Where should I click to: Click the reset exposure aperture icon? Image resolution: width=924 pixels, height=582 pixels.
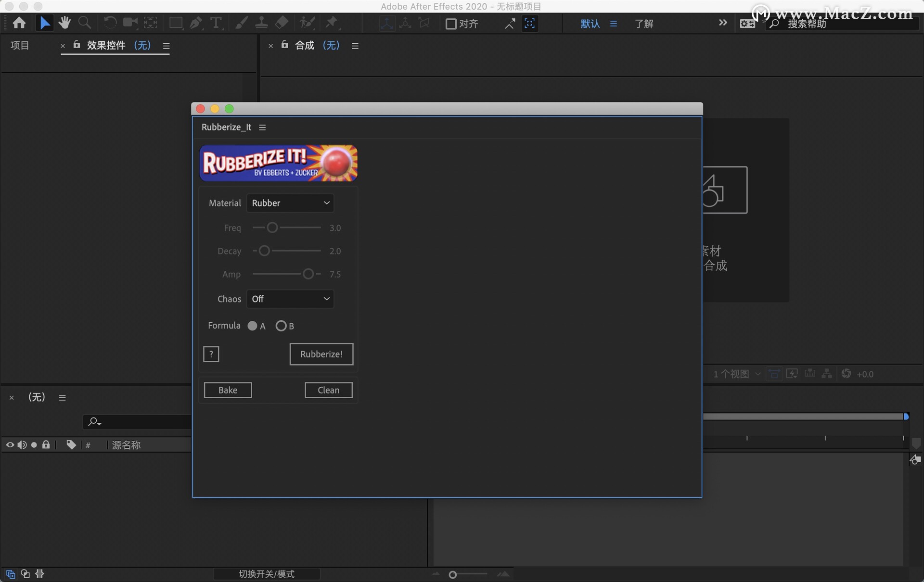point(847,374)
